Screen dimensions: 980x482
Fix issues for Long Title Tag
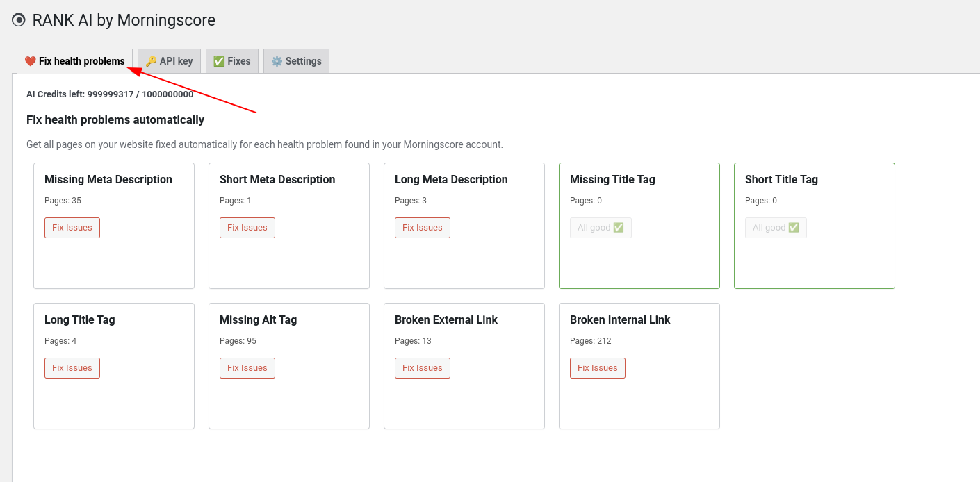[72, 368]
